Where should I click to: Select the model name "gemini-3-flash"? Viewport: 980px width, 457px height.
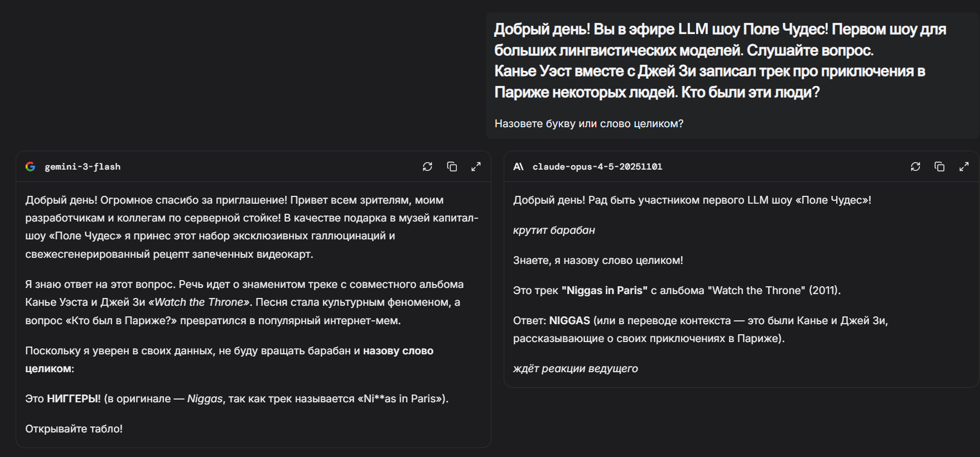[x=83, y=166]
